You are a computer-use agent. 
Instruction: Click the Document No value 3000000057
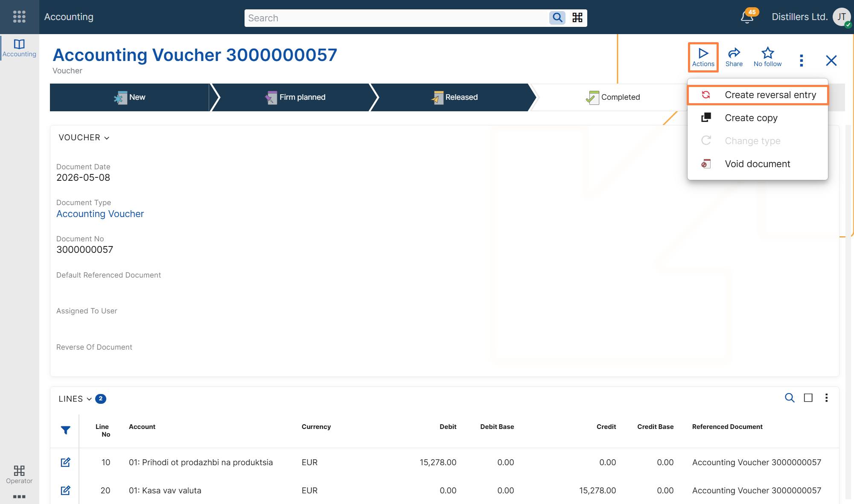pos(85,249)
